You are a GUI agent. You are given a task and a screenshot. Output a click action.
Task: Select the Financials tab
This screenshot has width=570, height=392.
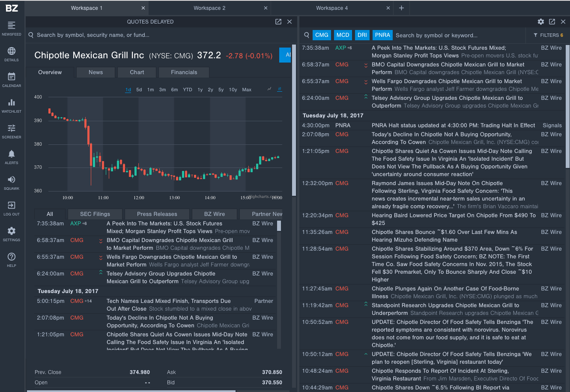click(x=184, y=72)
